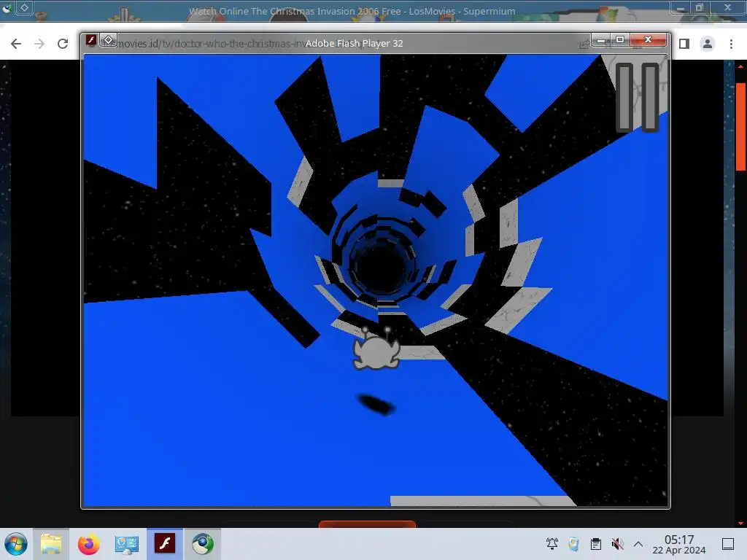Switch to Flash Player taskbar item
The image size is (747, 560).
pyautogui.click(x=165, y=544)
